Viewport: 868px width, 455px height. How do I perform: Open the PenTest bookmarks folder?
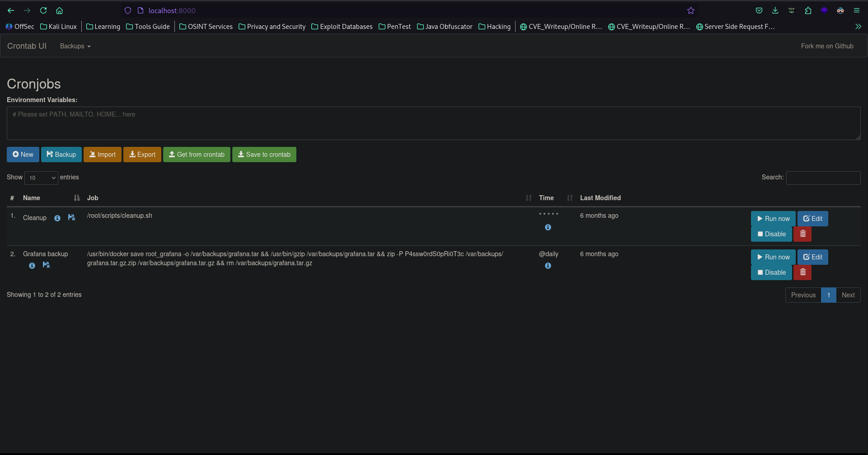point(394,27)
